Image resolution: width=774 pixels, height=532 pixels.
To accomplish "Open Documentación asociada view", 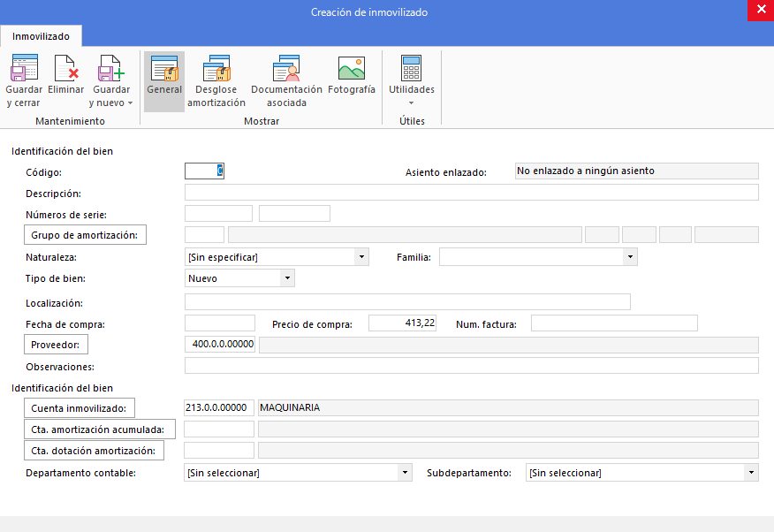I will click(x=286, y=81).
